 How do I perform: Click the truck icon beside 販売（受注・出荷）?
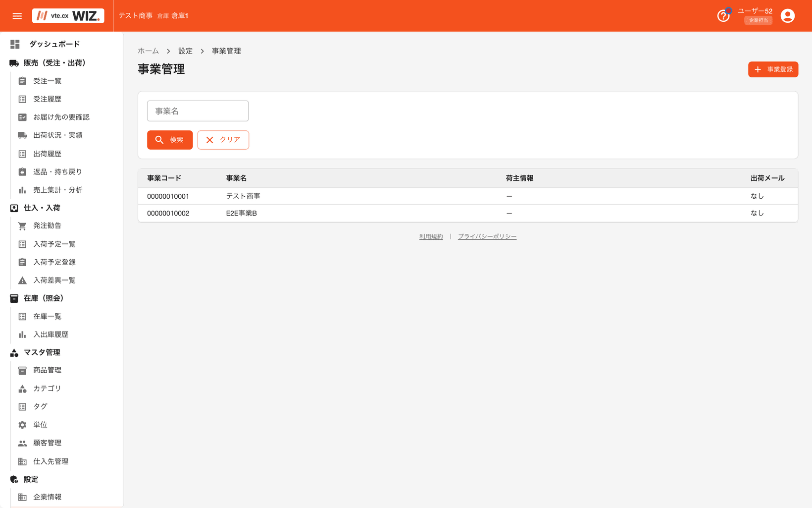[14, 63]
